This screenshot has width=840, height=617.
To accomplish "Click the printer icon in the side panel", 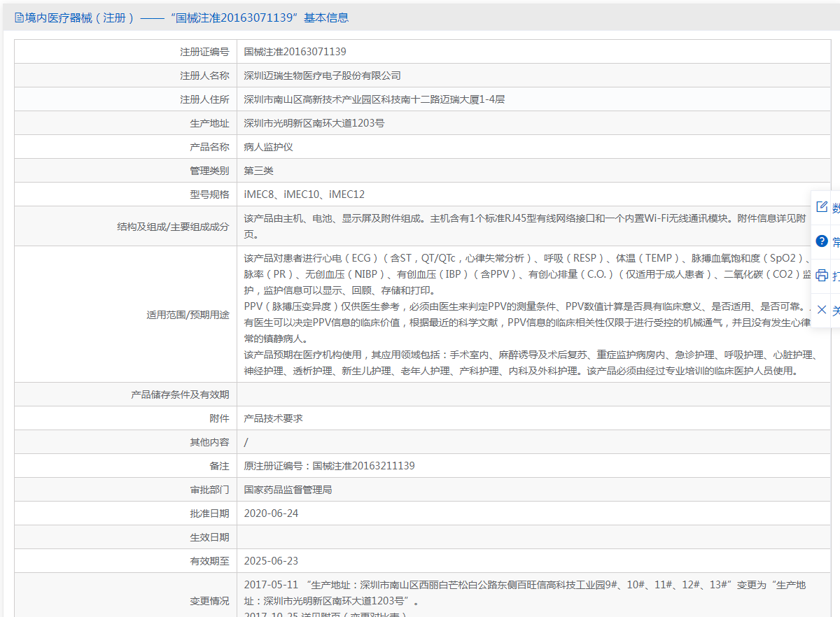I will [x=822, y=276].
